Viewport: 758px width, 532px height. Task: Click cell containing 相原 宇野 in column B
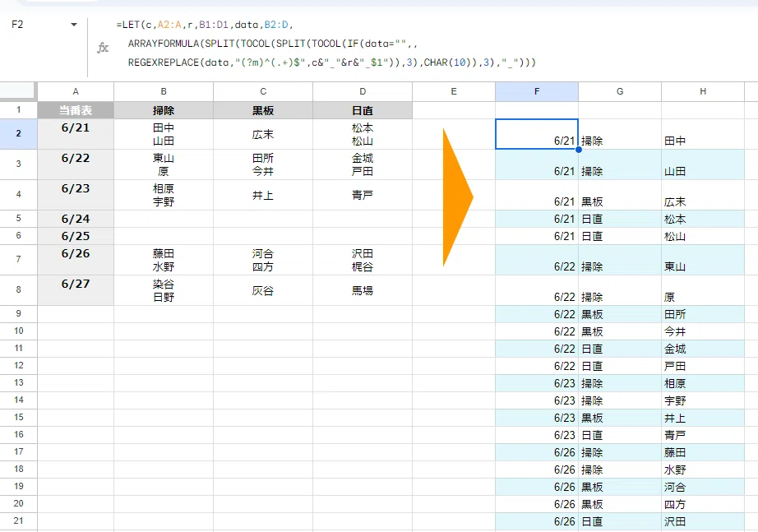164,195
